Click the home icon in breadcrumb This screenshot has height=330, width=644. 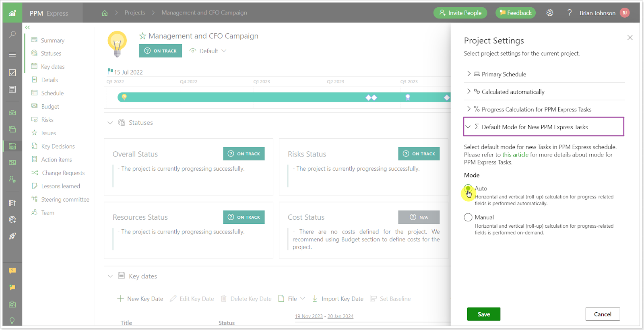105,13
